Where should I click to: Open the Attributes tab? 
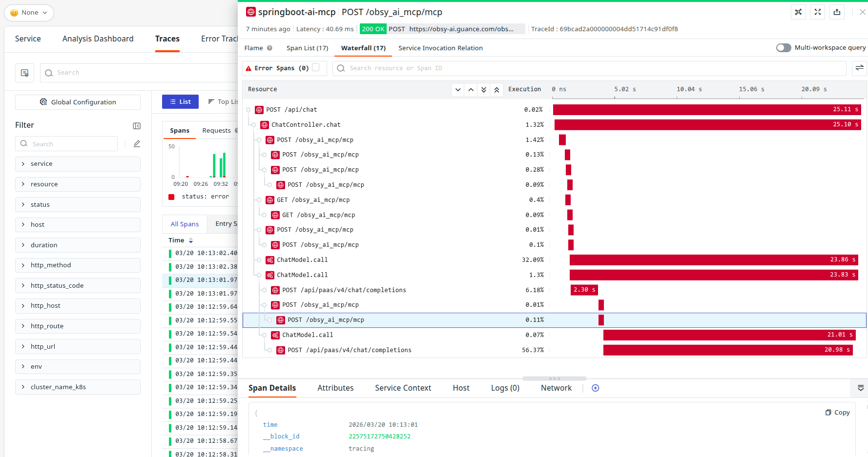(335, 388)
